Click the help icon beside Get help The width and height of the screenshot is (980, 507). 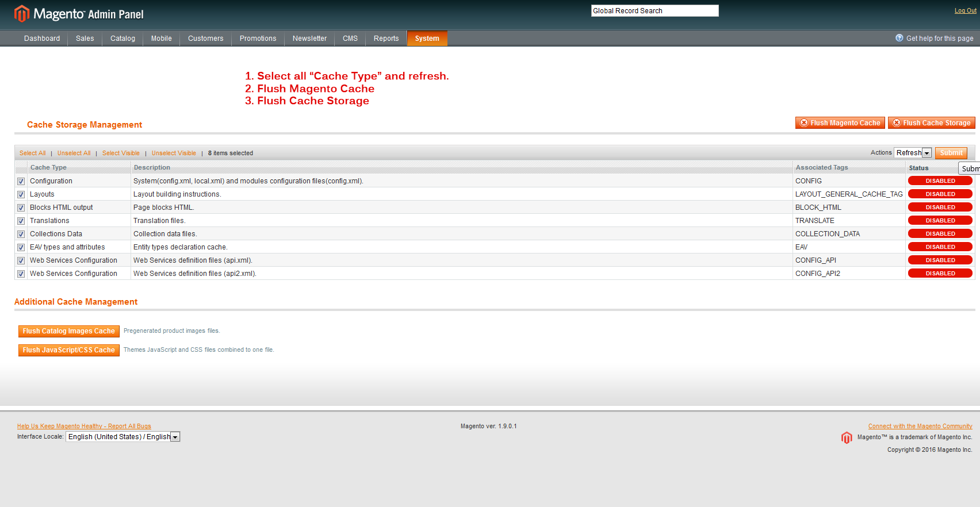coord(899,38)
